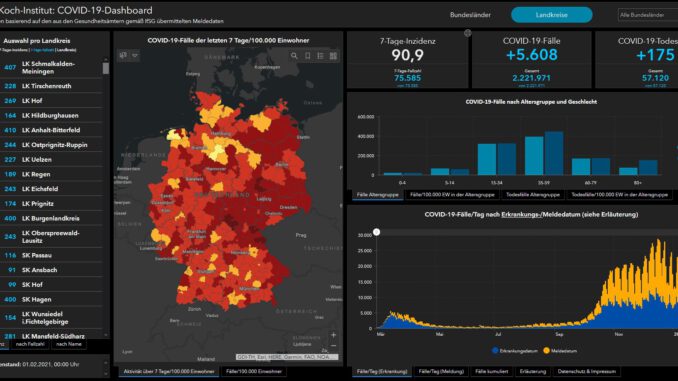Open the map search magnifier tool
The width and height of the screenshot is (678, 381).
tap(294, 56)
